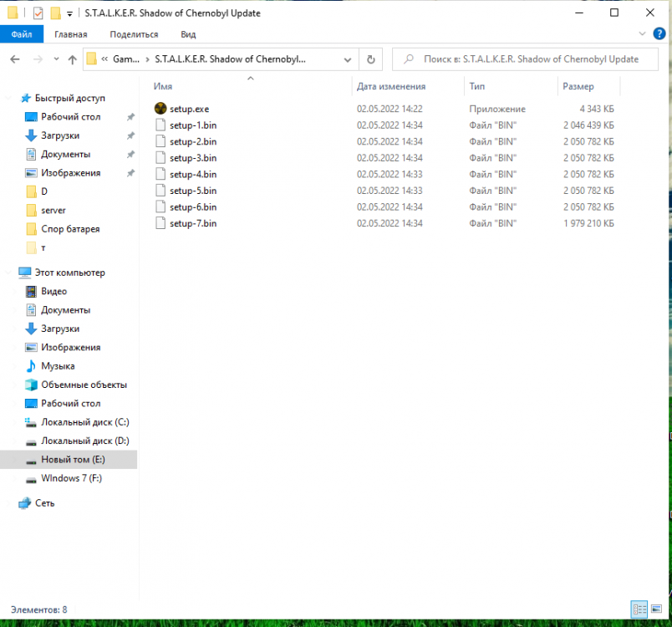This screenshot has height=627, width=672.
Task: Open the server folder in sidebar
Action: 53,211
